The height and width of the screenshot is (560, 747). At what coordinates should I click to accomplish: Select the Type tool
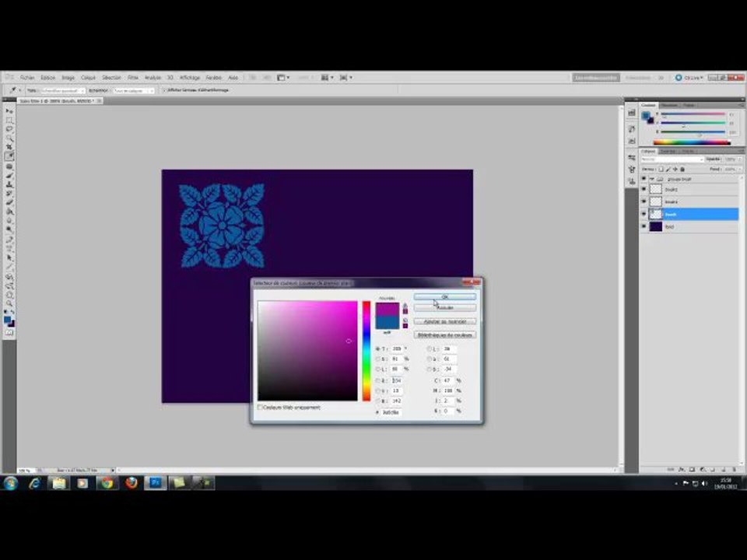(x=9, y=249)
